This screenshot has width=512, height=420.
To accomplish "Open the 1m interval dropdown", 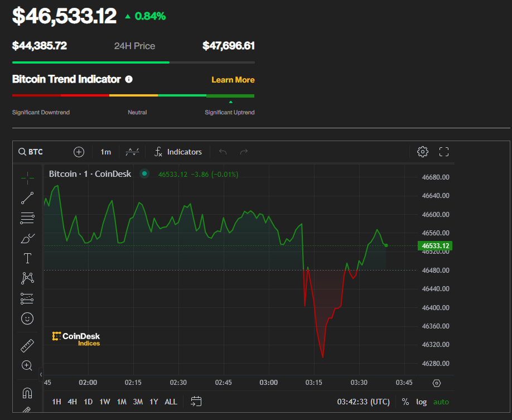I will (105, 152).
